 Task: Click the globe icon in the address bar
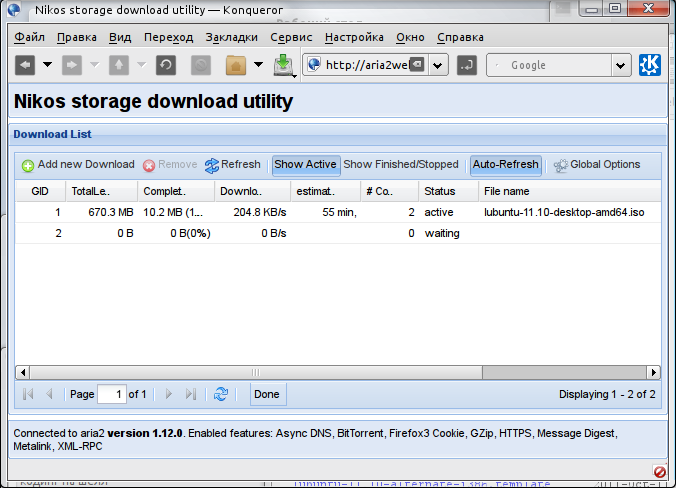[314, 65]
